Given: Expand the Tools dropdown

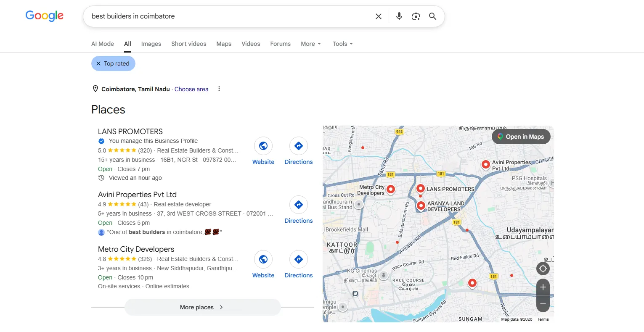Looking at the screenshot, I should pyautogui.click(x=342, y=44).
